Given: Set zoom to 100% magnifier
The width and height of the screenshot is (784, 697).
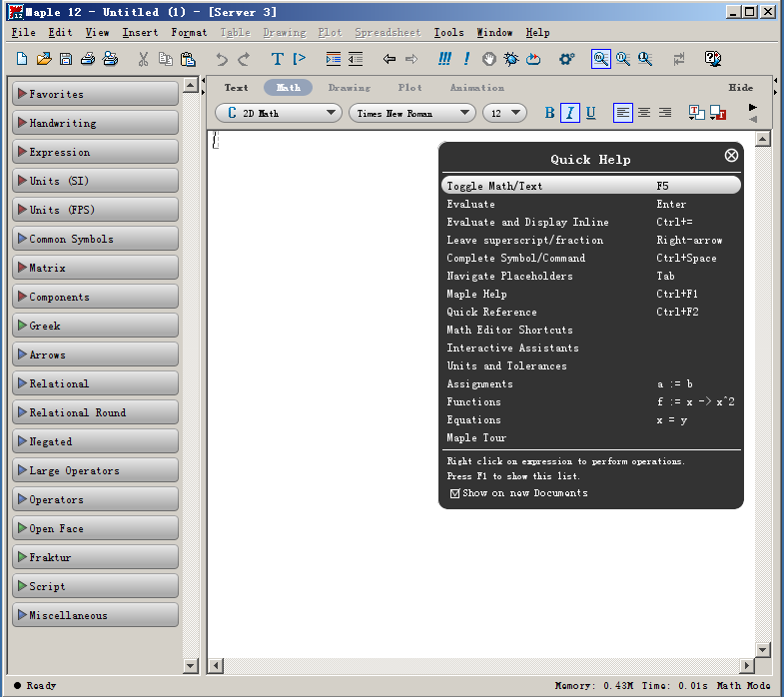Looking at the screenshot, I should click(x=600, y=59).
